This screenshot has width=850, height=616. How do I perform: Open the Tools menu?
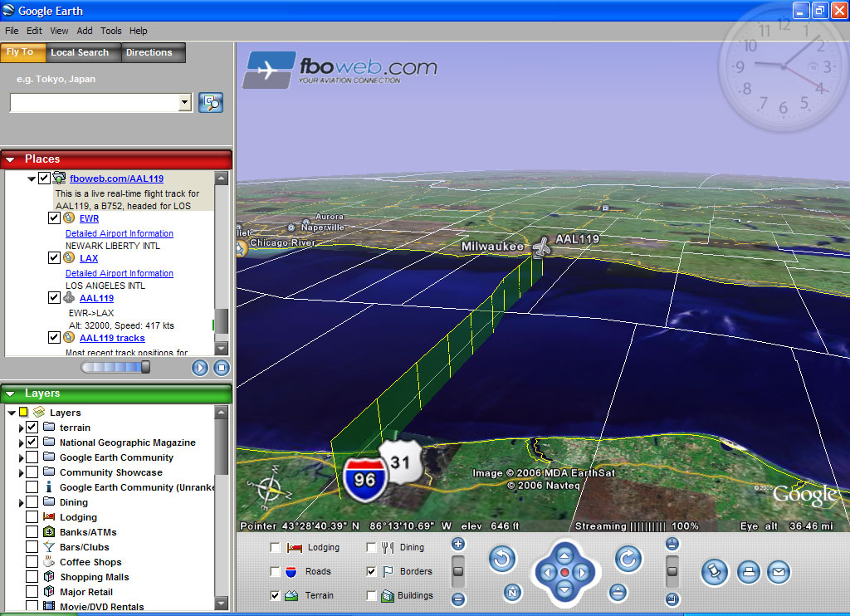click(110, 31)
